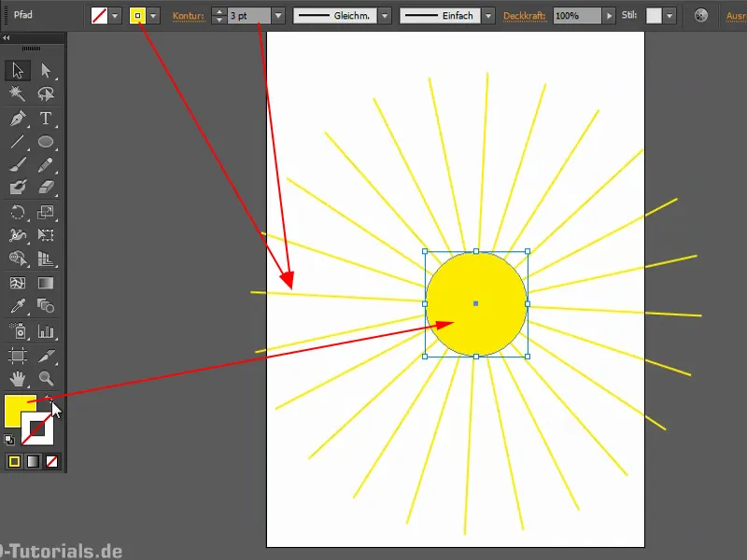
Task: Open the Kontur stroke panel link
Action: pos(189,16)
